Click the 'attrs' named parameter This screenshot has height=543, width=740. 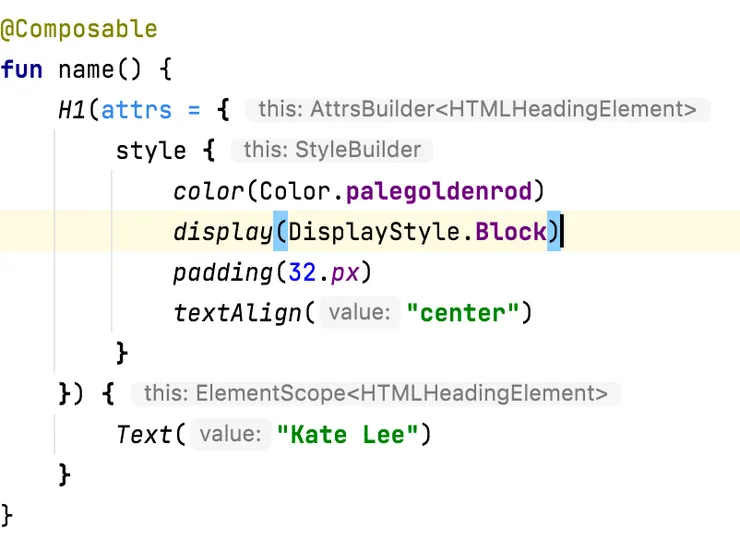[x=136, y=110]
